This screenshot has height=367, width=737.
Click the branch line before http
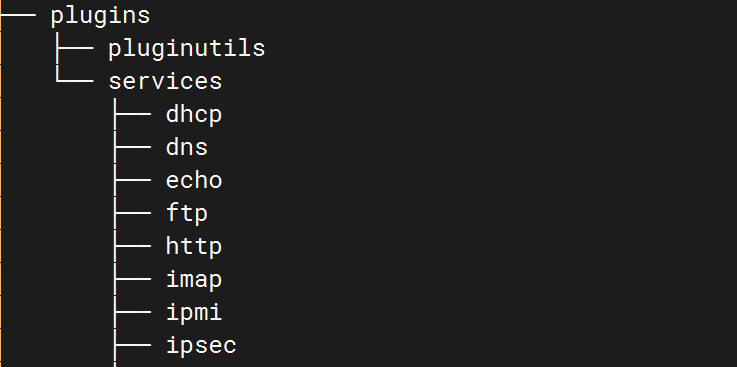(x=132, y=246)
